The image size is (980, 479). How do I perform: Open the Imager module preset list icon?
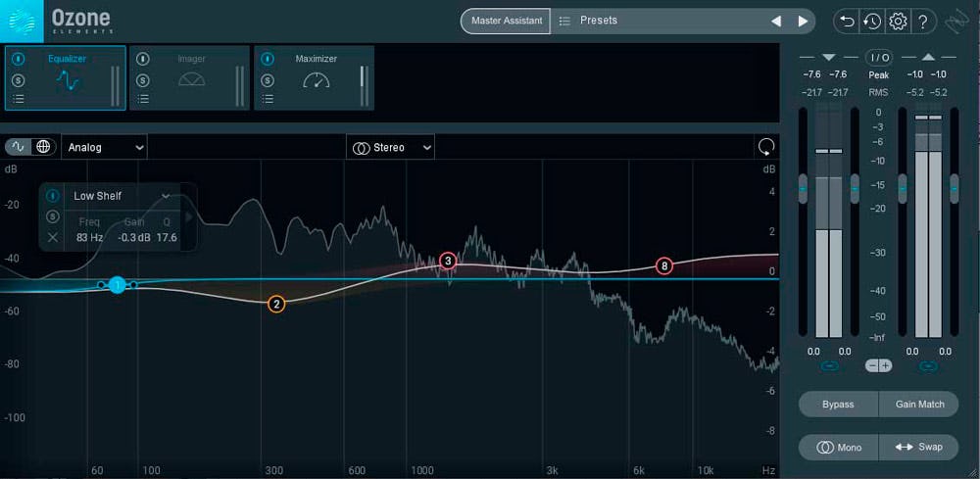coord(143,98)
